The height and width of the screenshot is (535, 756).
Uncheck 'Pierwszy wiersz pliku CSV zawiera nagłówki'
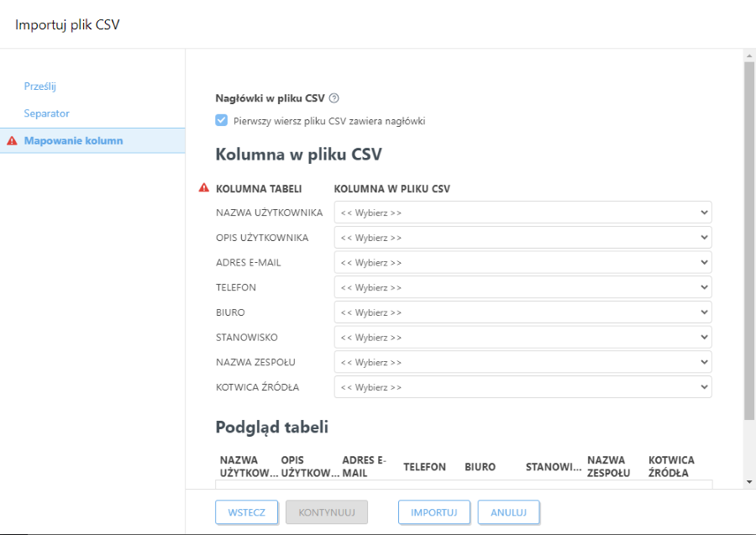221,119
